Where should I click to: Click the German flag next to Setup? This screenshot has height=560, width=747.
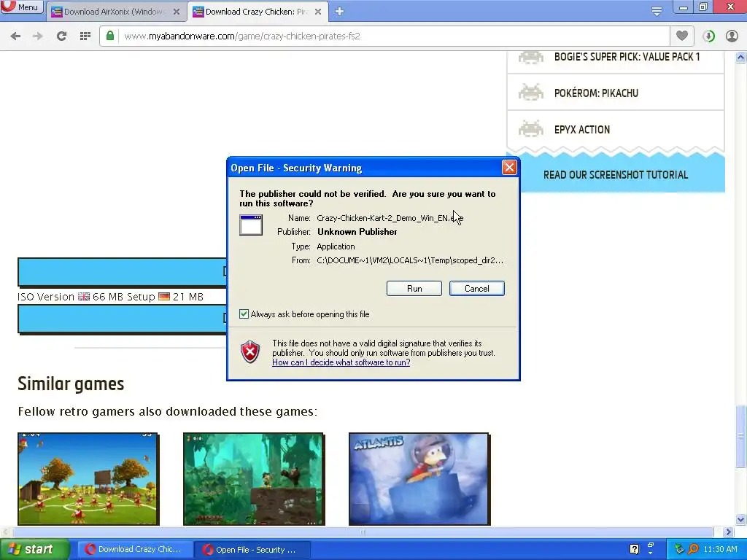coord(164,297)
